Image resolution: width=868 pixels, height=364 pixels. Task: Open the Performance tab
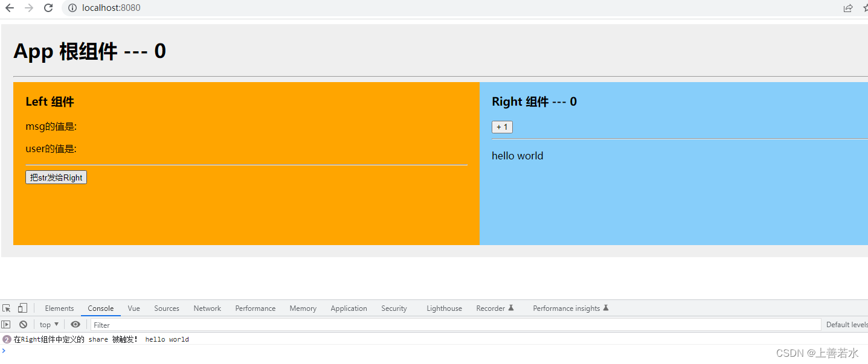256,308
